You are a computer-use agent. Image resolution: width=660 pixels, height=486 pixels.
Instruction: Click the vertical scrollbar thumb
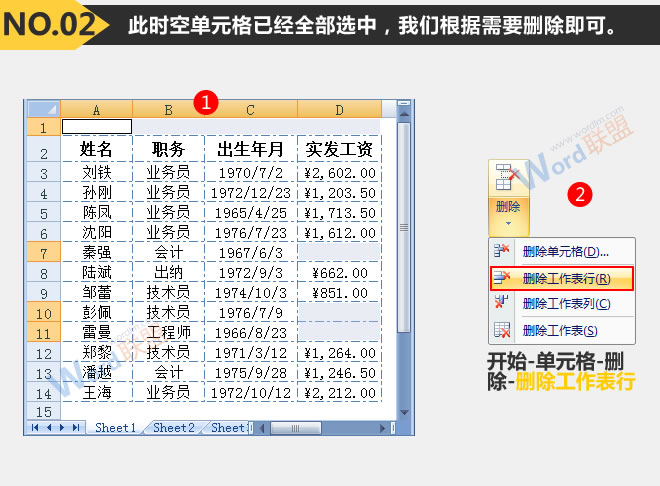coord(404,227)
